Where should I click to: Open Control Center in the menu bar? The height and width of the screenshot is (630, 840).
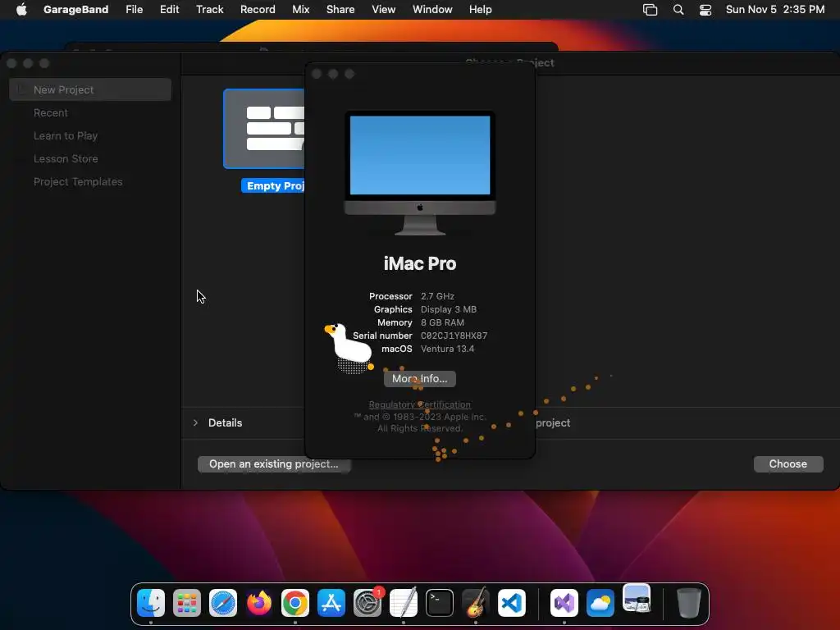(705, 9)
